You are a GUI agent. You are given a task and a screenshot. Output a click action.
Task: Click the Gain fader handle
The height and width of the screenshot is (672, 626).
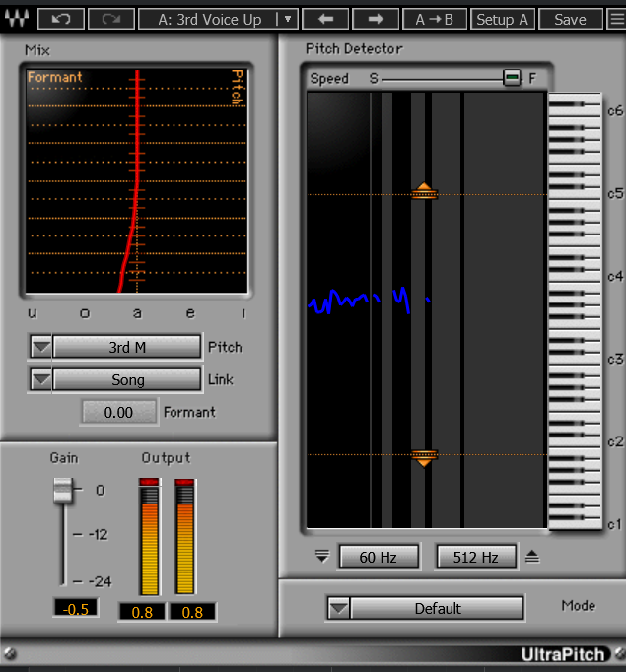coord(63,490)
